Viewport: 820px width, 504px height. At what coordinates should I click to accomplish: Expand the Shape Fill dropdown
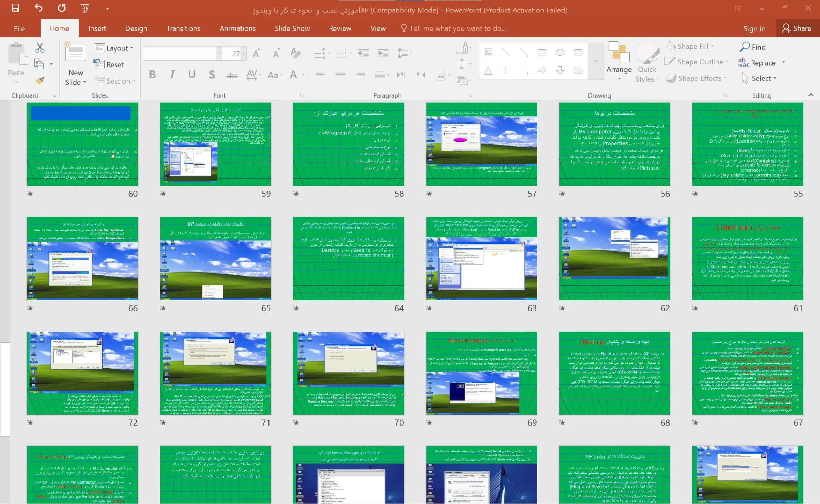(690, 46)
